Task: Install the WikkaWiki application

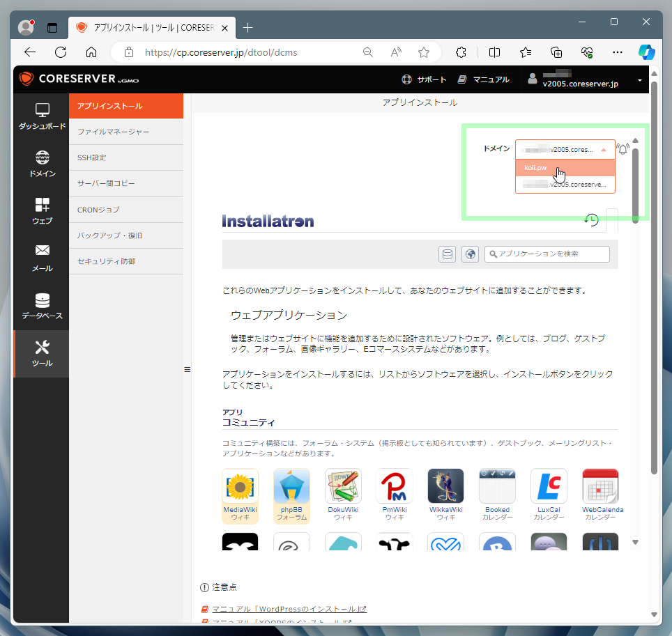Action: point(445,495)
